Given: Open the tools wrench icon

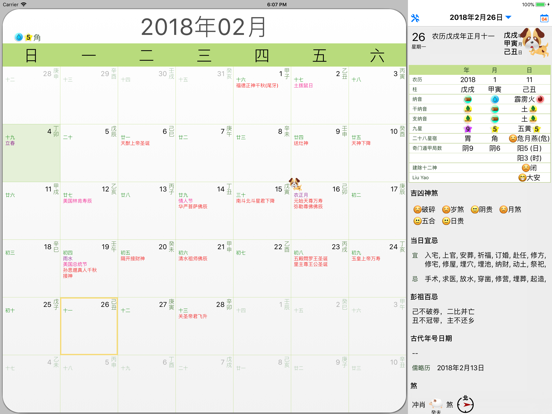Looking at the screenshot, I should pos(415,18).
